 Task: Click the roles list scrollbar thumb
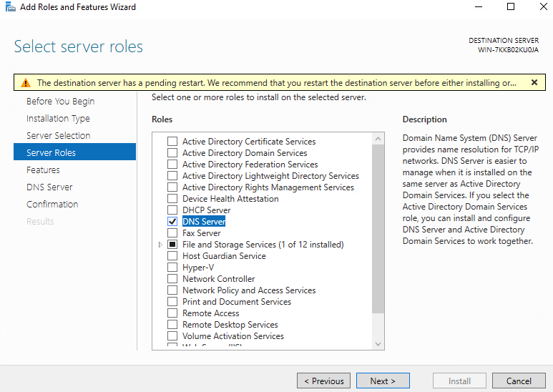click(x=378, y=228)
